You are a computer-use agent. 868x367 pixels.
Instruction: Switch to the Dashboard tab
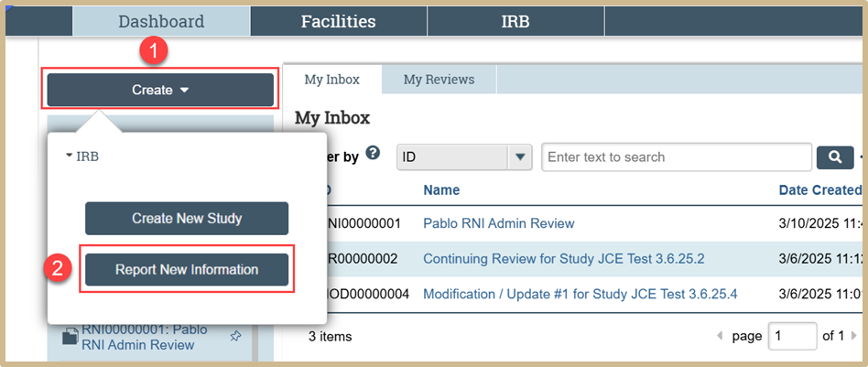[x=161, y=21]
